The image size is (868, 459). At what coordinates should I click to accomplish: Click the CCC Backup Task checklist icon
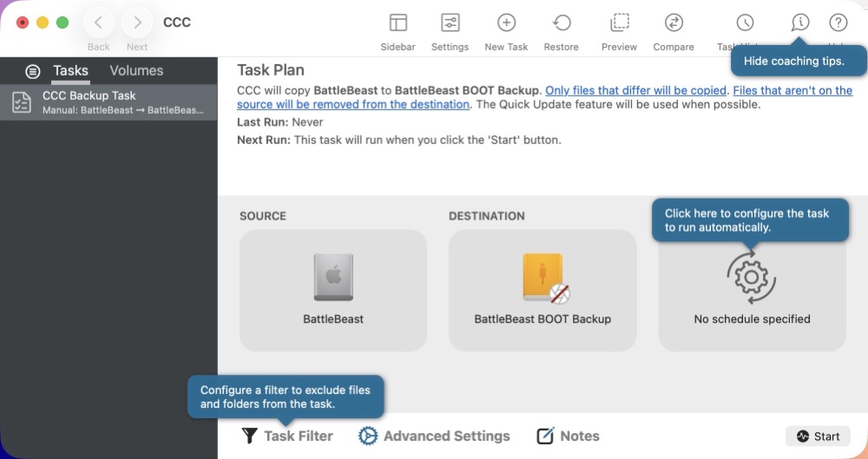point(22,102)
